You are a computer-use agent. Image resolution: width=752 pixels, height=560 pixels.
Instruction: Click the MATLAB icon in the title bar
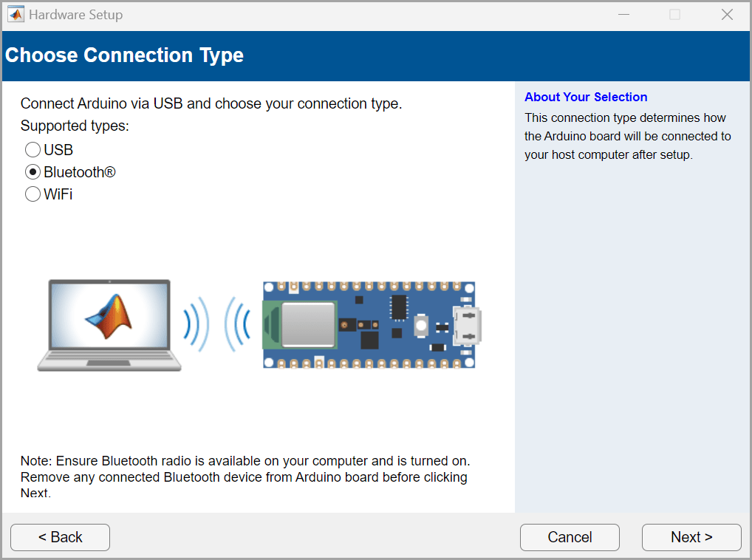pyautogui.click(x=16, y=15)
